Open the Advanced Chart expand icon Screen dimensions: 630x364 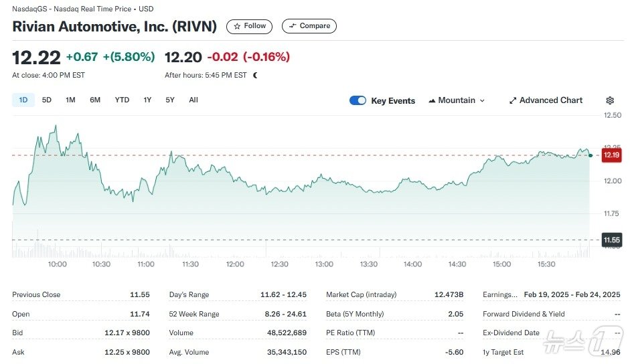513,100
